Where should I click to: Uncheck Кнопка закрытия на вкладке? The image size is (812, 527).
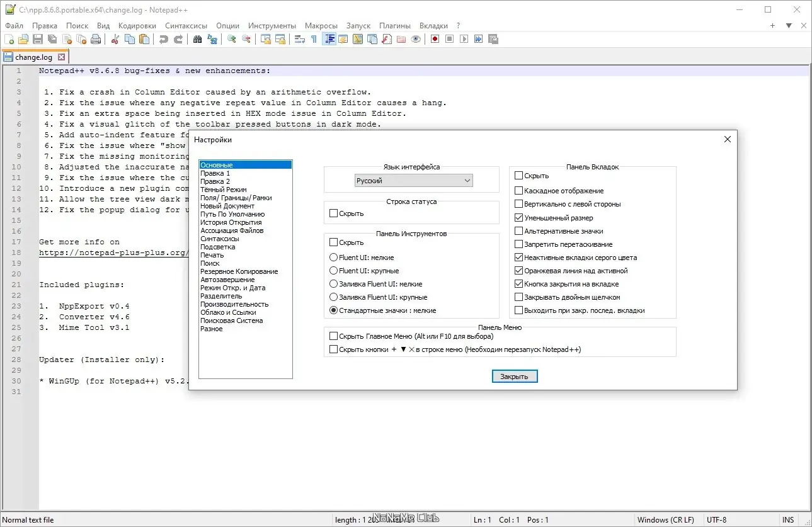click(518, 283)
